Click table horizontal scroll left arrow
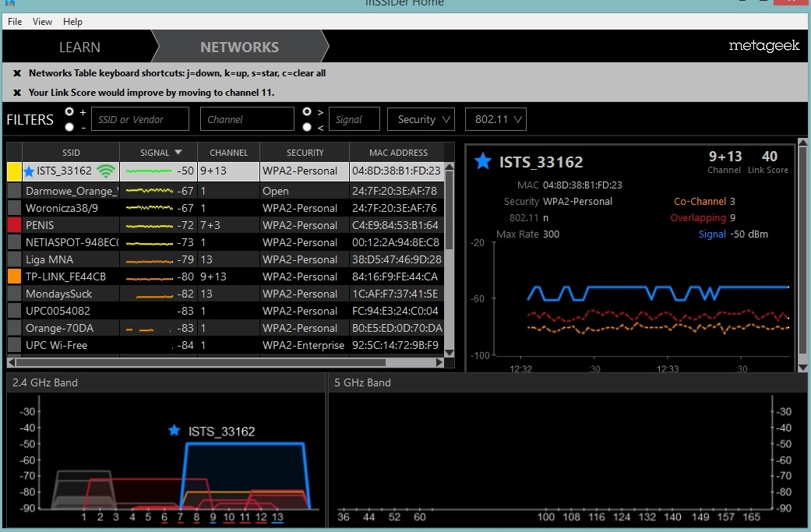811x532 pixels. 12,362
